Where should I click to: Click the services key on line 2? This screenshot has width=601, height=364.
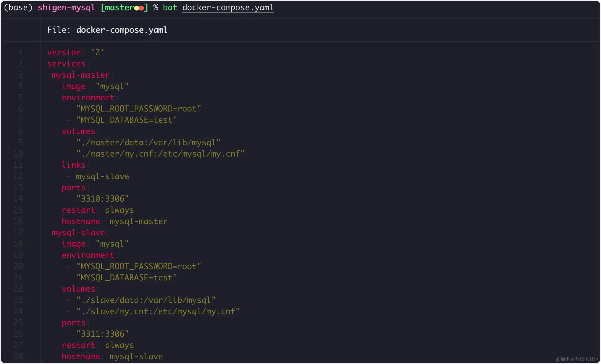click(66, 64)
